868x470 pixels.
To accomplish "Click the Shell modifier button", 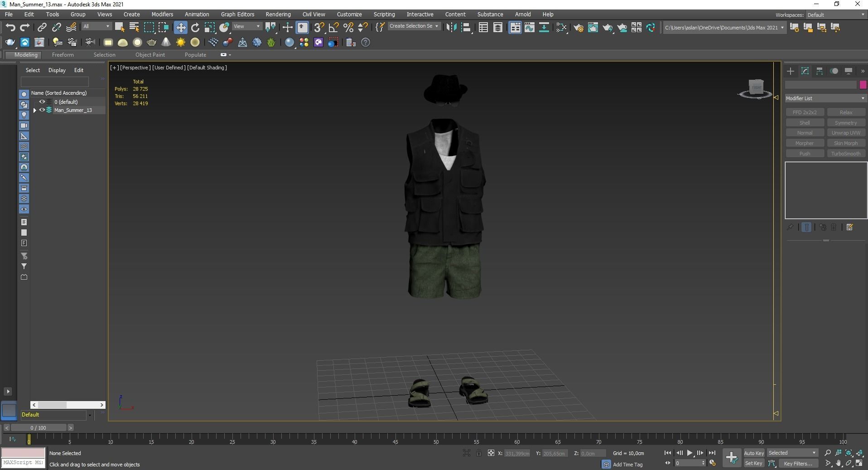I will 805,123.
